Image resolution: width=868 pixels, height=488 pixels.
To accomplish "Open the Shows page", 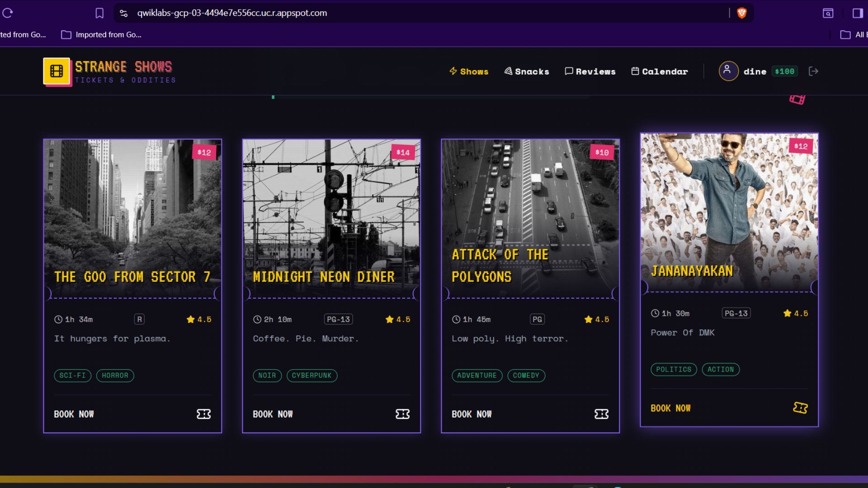I will (x=469, y=71).
